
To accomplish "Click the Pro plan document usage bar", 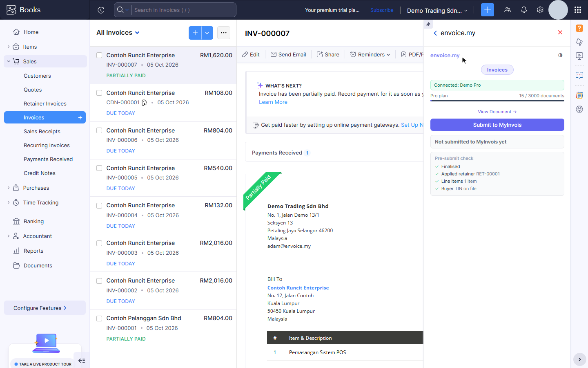I will (x=497, y=101).
